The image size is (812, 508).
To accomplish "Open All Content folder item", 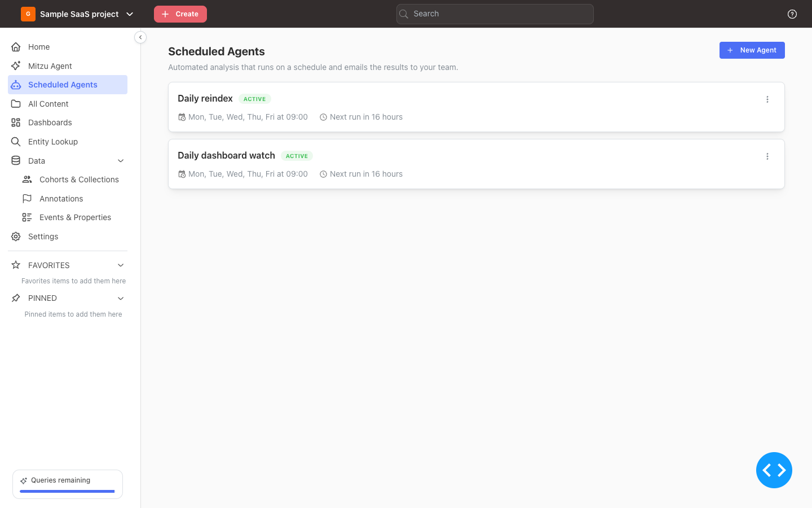I will pos(68,104).
